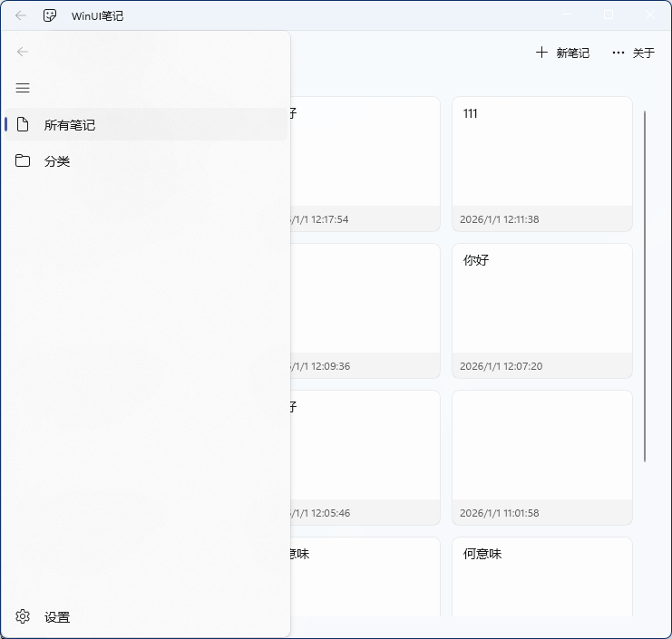Click the document icon for 所有笔记
Screen dimensions: 672x639
pyautogui.click(x=23, y=125)
